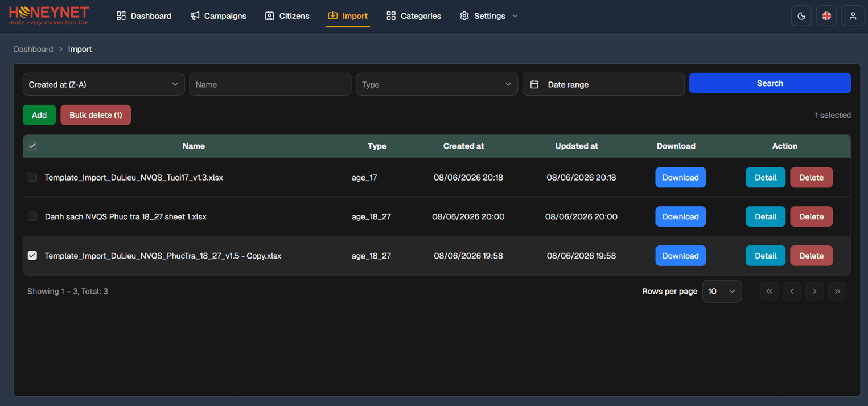Open the Date range picker
868x406 pixels.
(x=603, y=84)
